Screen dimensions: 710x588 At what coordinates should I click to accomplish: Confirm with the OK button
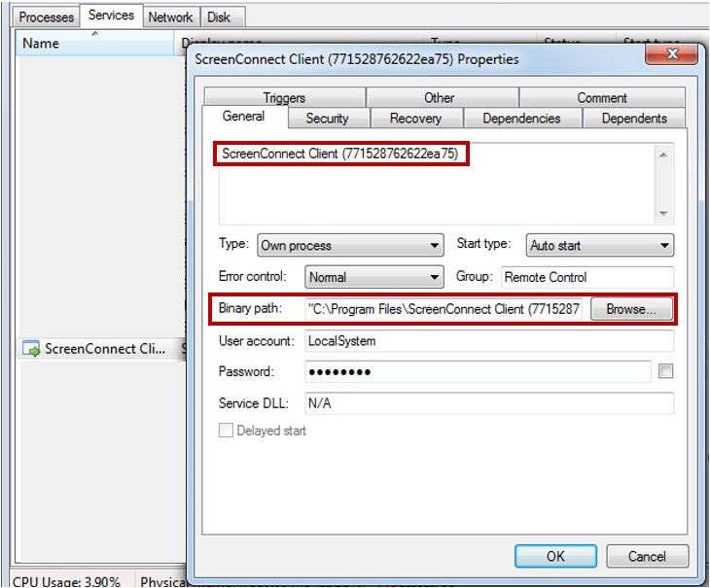pos(555,556)
